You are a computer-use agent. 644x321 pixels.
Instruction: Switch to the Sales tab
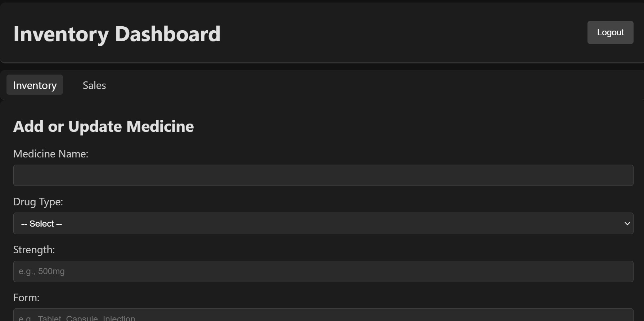pos(94,85)
